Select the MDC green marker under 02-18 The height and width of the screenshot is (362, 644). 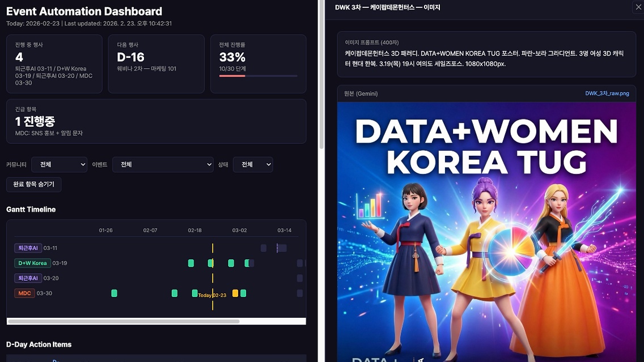click(194, 293)
